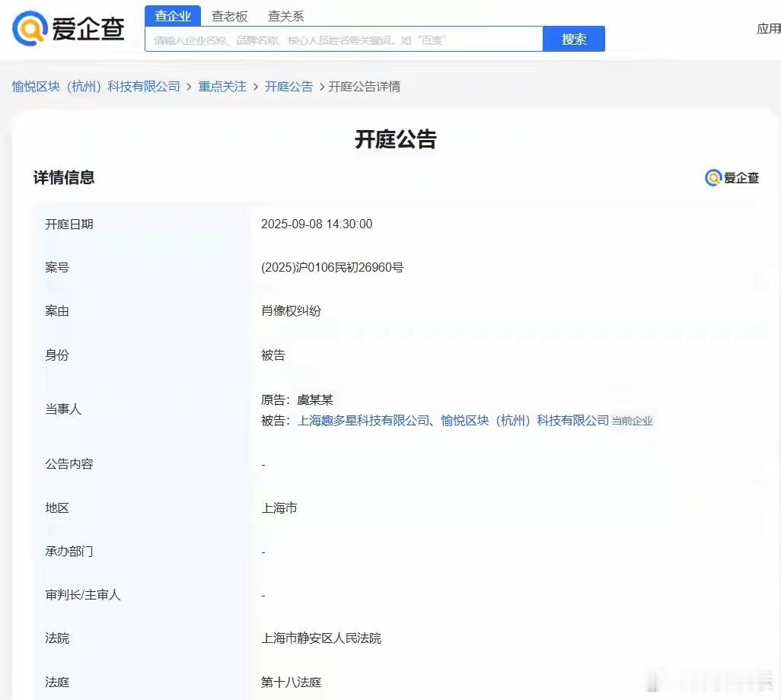Click the hearing date 2025-09-08 14:30:00
781x700 pixels.
click(x=317, y=224)
